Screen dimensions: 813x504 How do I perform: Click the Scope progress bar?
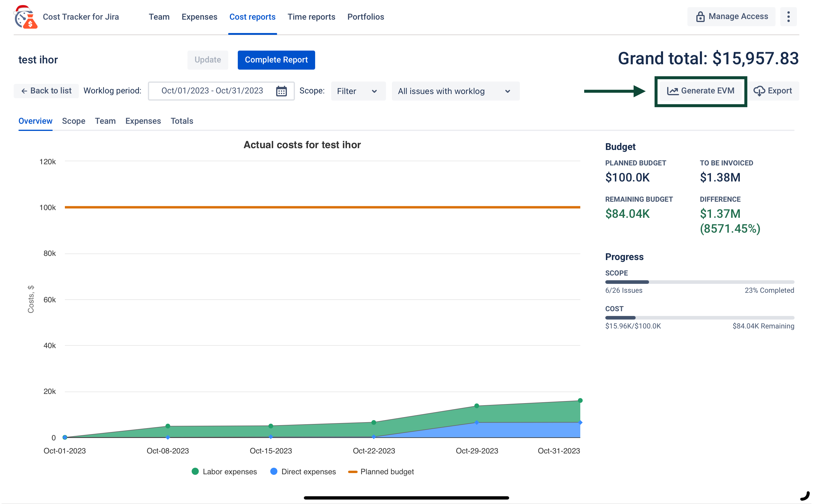(x=699, y=282)
